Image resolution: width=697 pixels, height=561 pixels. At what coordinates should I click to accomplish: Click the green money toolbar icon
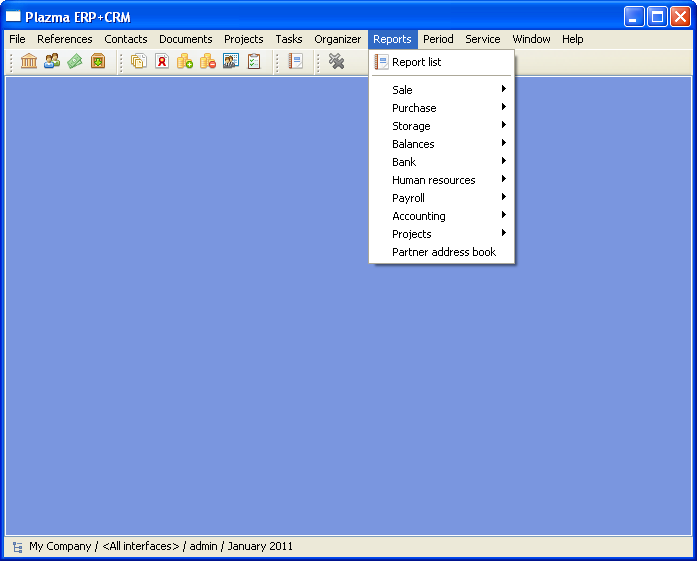[75, 62]
